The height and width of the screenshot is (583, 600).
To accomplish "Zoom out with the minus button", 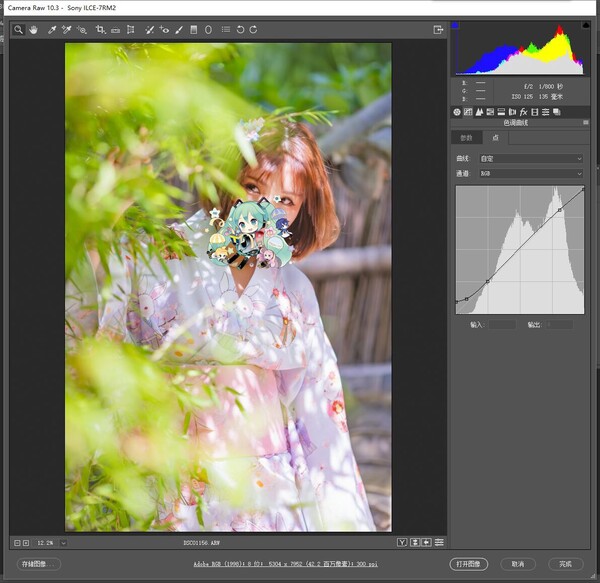I will pos(17,543).
